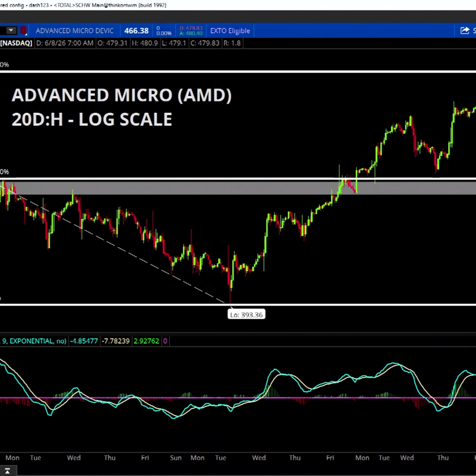Click the magenta zero-line value 0
Screen dimensions: 476x476
pos(165,341)
